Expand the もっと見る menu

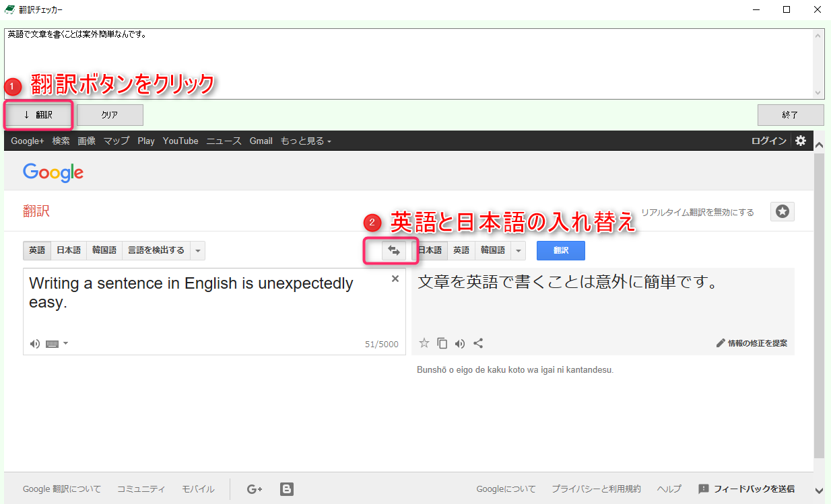306,141
